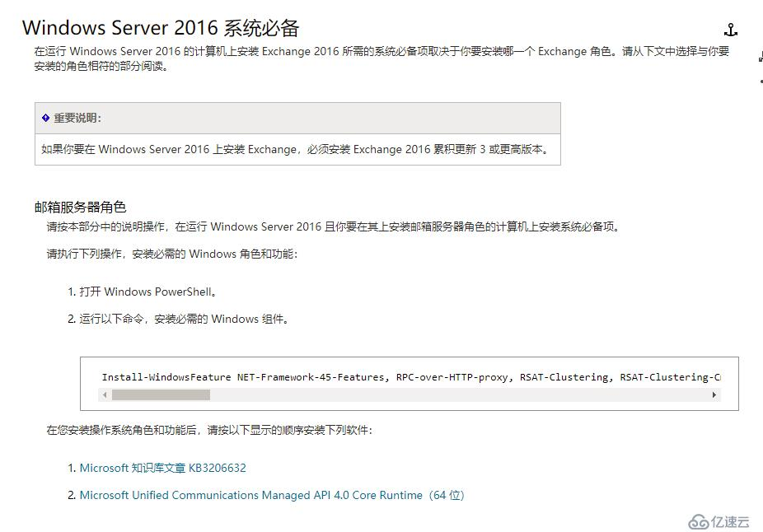Click the empty scrollbar track of the code box
This screenshot has height=532, width=763.
[459, 394]
